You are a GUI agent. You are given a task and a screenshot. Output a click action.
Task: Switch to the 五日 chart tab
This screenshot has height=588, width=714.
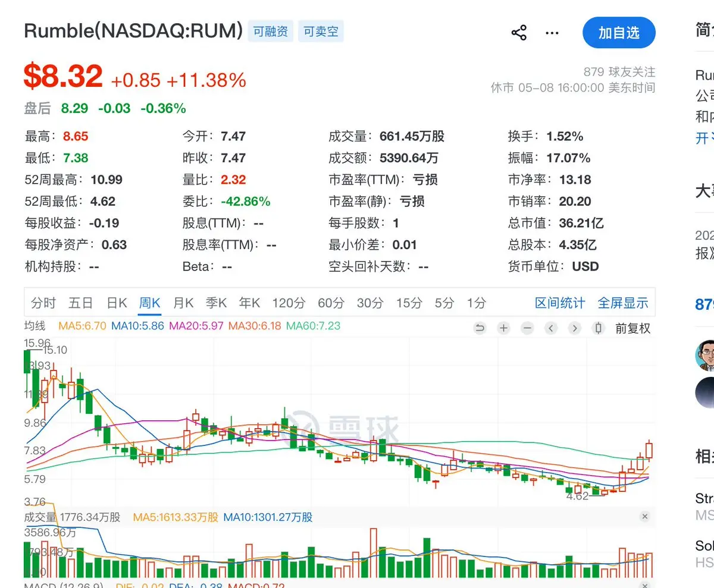(80, 303)
